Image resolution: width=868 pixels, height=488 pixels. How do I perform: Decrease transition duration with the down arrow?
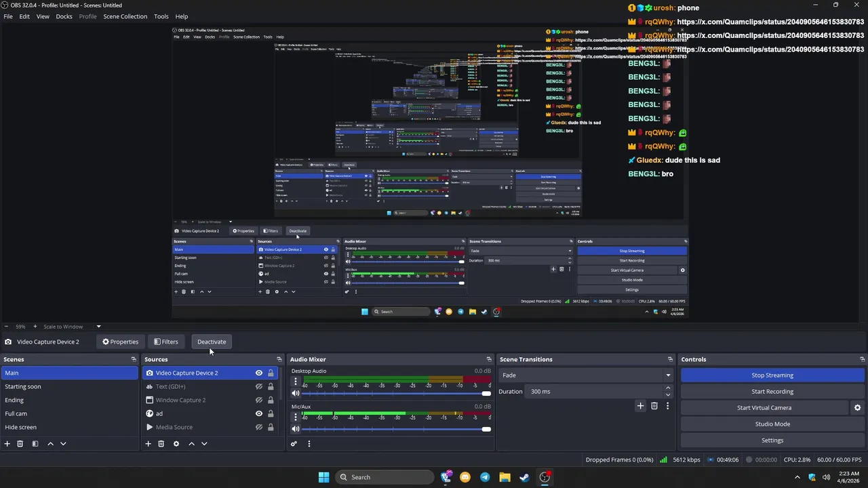pos(668,394)
